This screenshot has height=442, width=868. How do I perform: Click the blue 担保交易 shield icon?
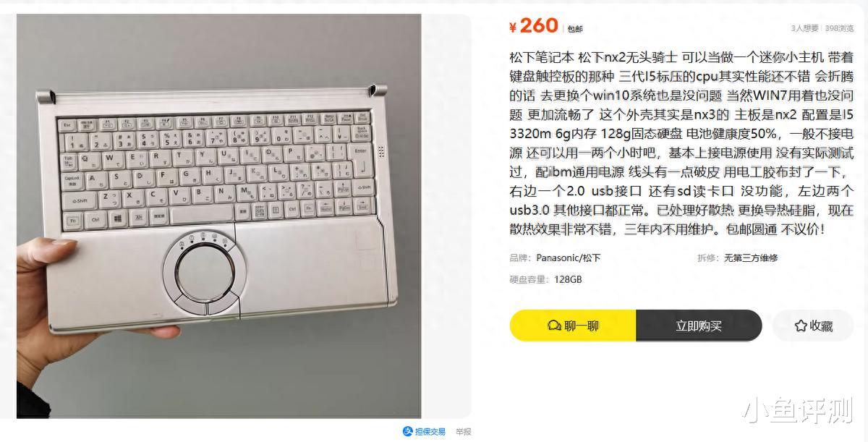408,431
